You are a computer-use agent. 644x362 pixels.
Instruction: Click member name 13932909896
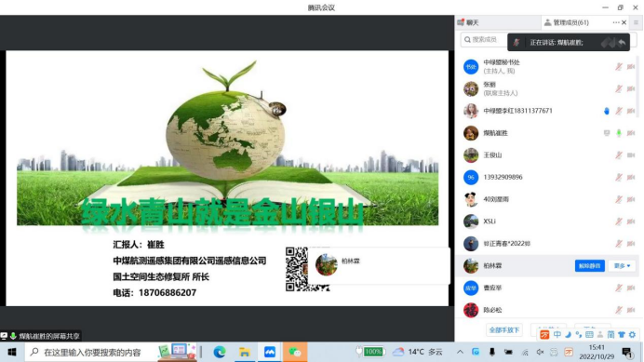coord(503,177)
